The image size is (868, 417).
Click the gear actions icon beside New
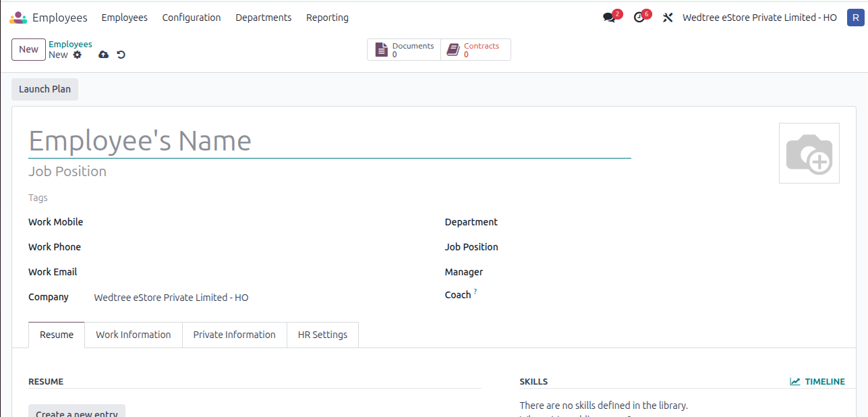[78, 55]
